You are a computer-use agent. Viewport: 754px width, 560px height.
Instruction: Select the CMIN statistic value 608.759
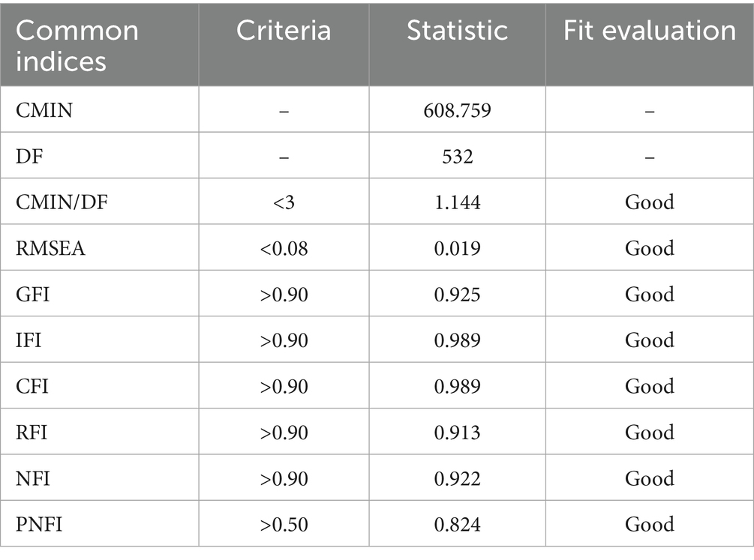tap(457, 110)
